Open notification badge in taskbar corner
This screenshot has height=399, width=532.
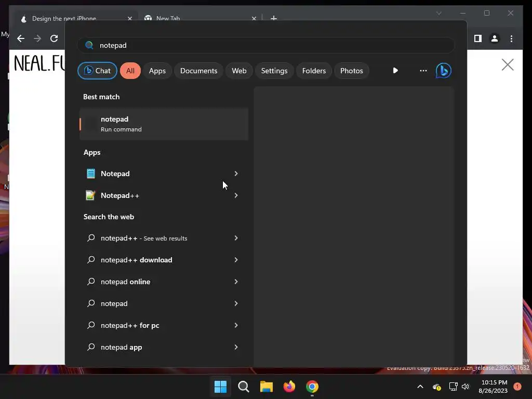click(517, 387)
